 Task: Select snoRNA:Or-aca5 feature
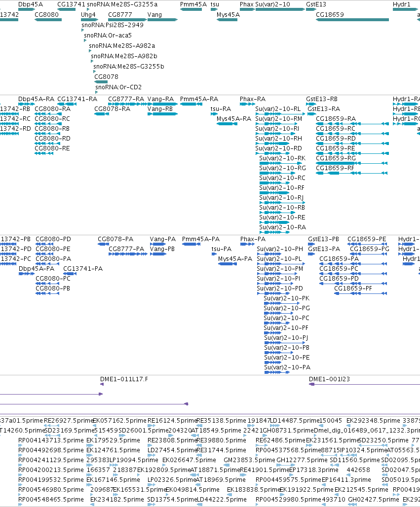tap(108, 36)
